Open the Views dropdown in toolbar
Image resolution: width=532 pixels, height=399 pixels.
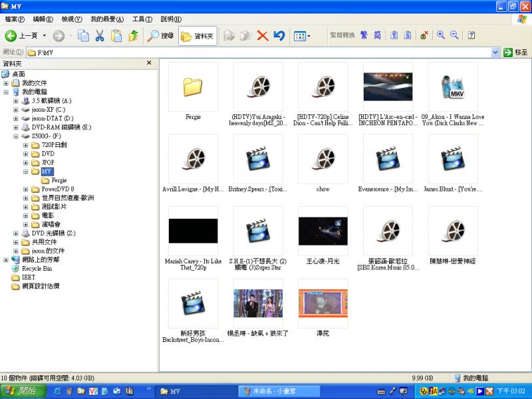[302, 35]
